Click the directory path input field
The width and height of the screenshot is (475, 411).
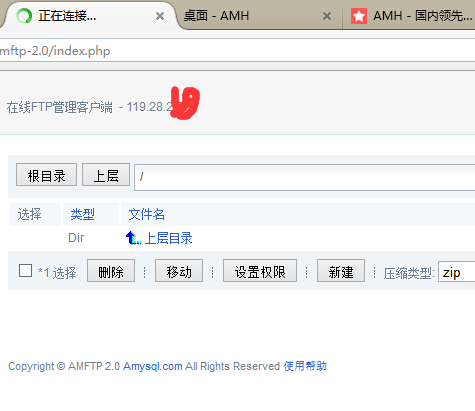[305, 177]
